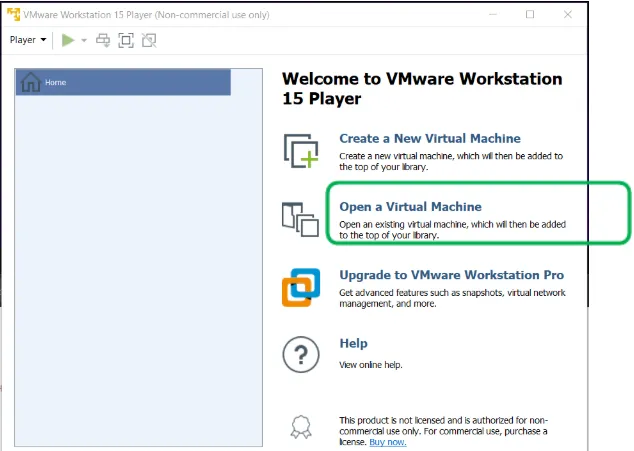The width and height of the screenshot is (634, 451).
Task: Click the new virtual machine plus icon
Action: [x=301, y=151]
